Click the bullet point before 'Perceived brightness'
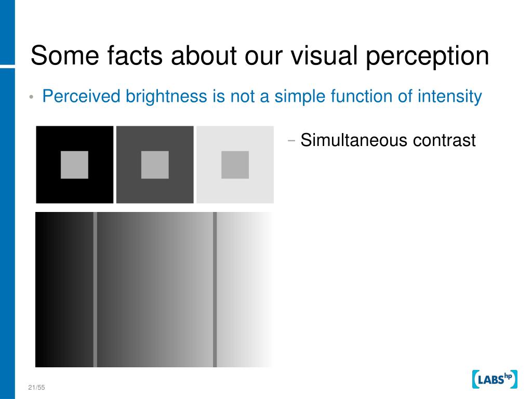The width and height of the screenshot is (532, 399). [x=31, y=97]
